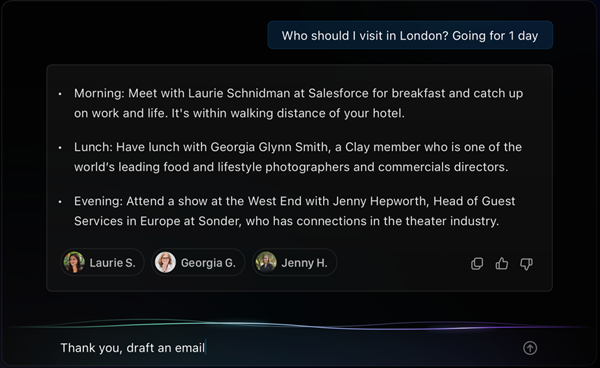
Task: Click Jenny H.'s profile photo
Action: point(266,262)
